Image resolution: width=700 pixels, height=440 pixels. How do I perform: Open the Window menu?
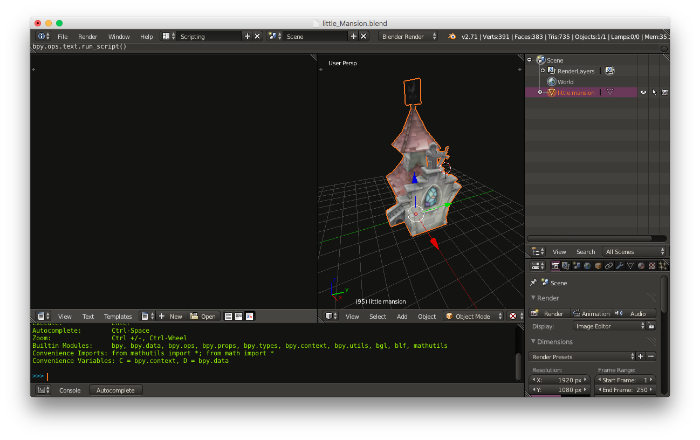point(119,37)
